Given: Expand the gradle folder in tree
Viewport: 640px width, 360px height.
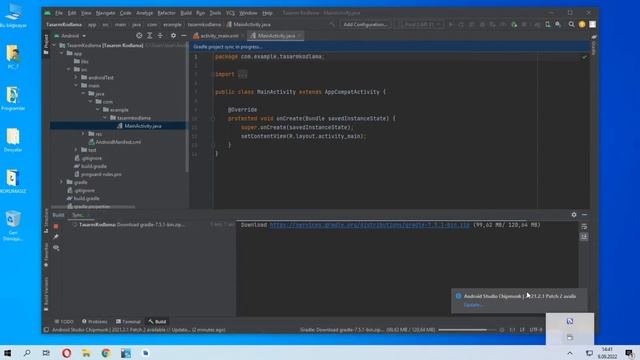Looking at the screenshot, I should coord(62,182).
